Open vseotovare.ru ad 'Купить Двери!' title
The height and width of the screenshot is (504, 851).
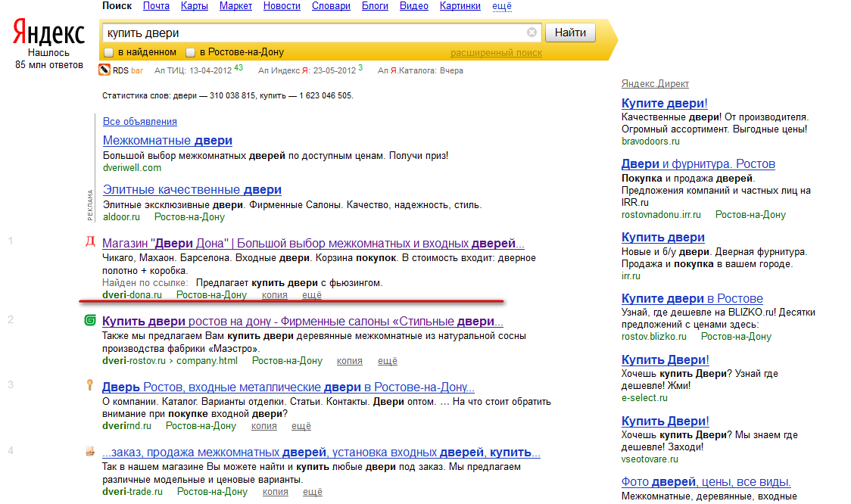coord(665,421)
